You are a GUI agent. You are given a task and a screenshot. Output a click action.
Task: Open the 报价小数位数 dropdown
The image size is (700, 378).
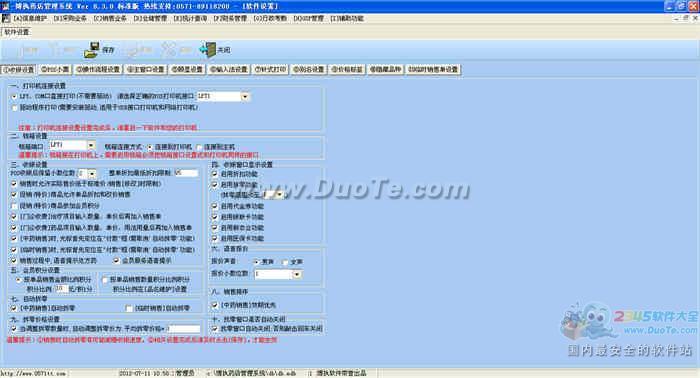click(x=297, y=274)
